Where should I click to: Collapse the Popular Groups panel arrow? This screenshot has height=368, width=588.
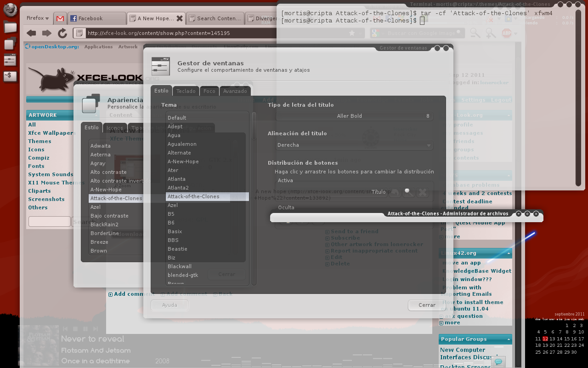pos(509,339)
